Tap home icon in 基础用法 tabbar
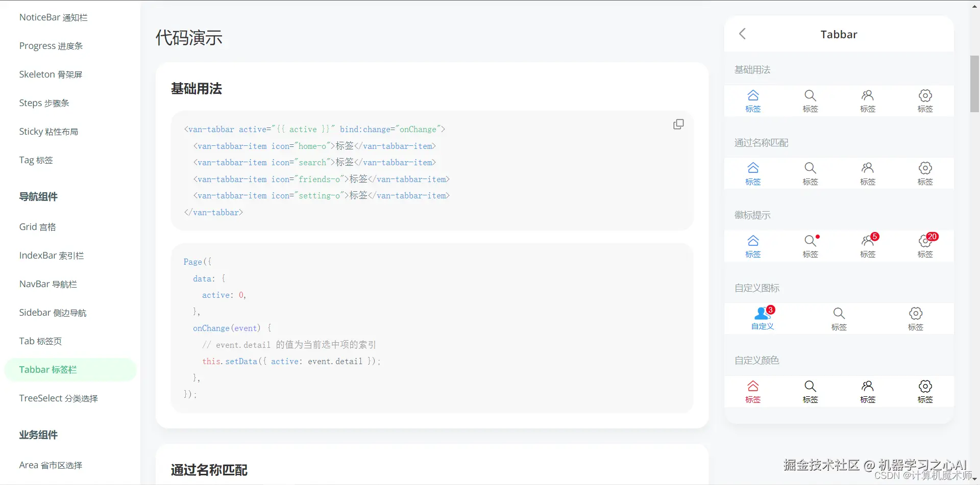 (x=753, y=95)
